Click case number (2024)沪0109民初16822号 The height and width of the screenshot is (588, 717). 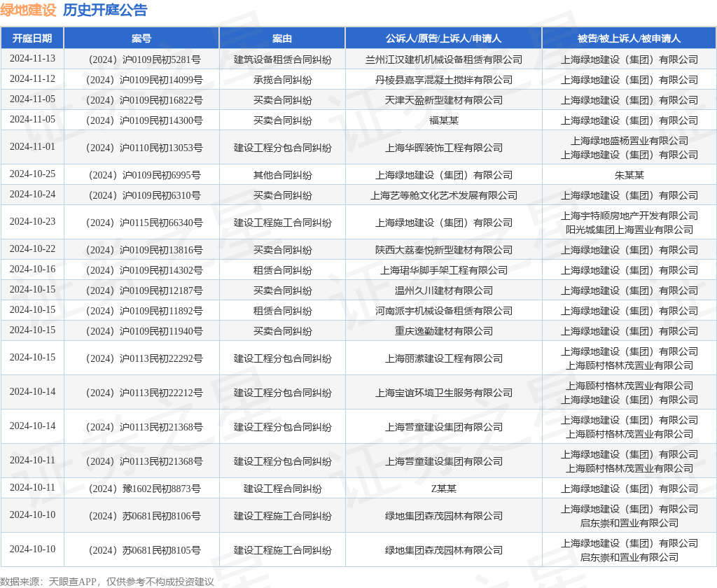(144, 100)
